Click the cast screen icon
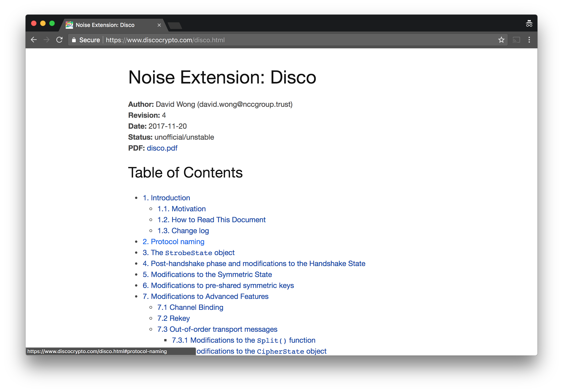The width and height of the screenshot is (563, 392). click(x=516, y=40)
